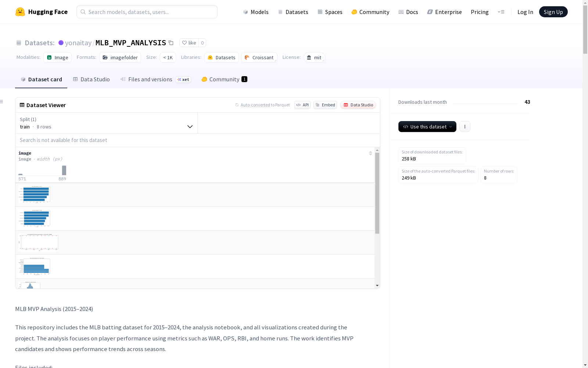The width and height of the screenshot is (588, 368).
Task: Click the Sign Up button
Action: [553, 12]
